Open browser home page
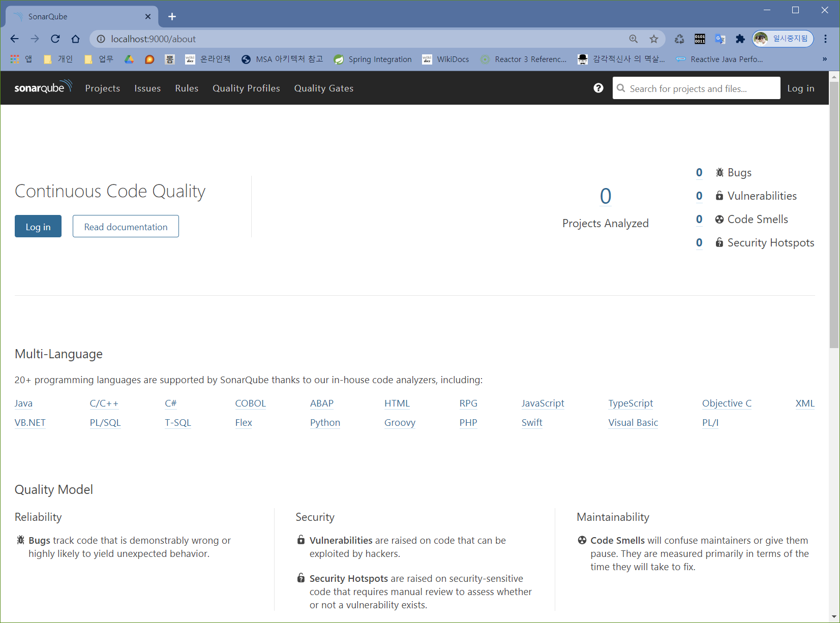840x623 pixels. (75, 39)
